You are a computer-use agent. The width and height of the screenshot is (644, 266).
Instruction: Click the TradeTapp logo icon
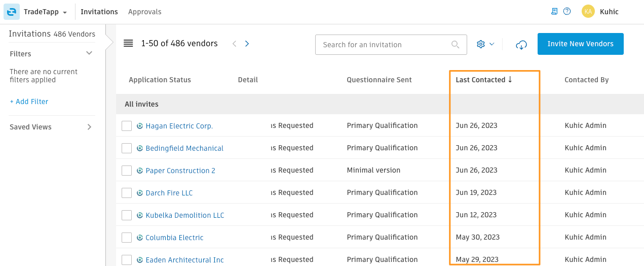tap(12, 12)
